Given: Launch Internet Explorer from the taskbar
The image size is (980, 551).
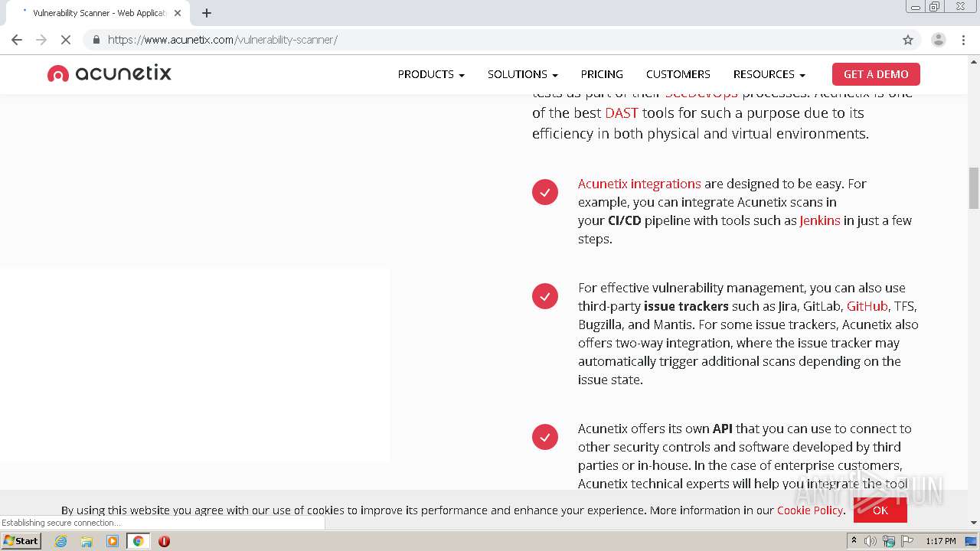Looking at the screenshot, I should tap(61, 541).
